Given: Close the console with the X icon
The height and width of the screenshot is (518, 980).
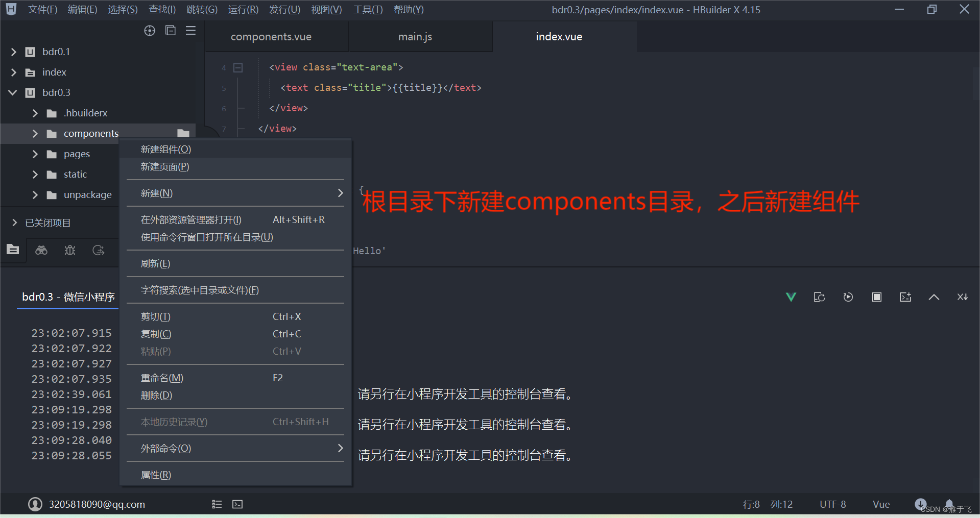Looking at the screenshot, I should [x=963, y=297].
